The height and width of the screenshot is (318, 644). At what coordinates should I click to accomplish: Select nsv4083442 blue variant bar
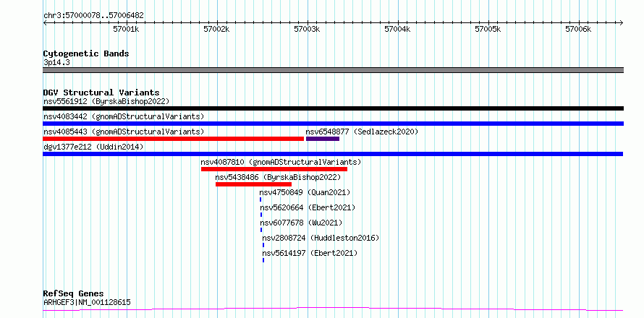[333, 124]
